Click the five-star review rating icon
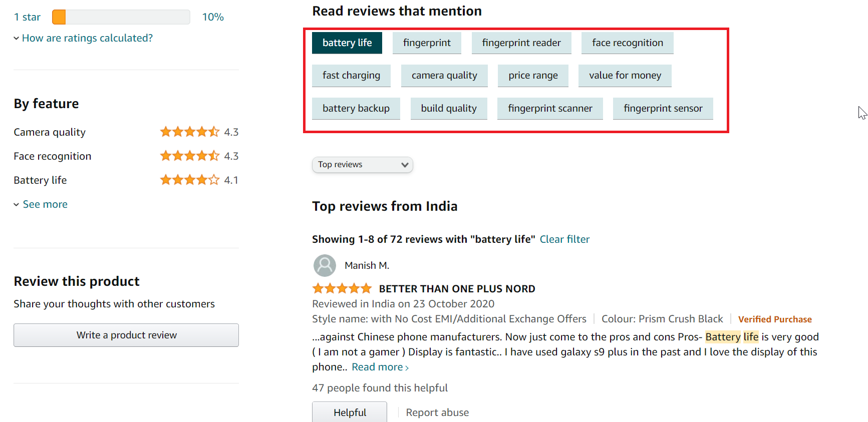This screenshot has height=422, width=868. 342,289
